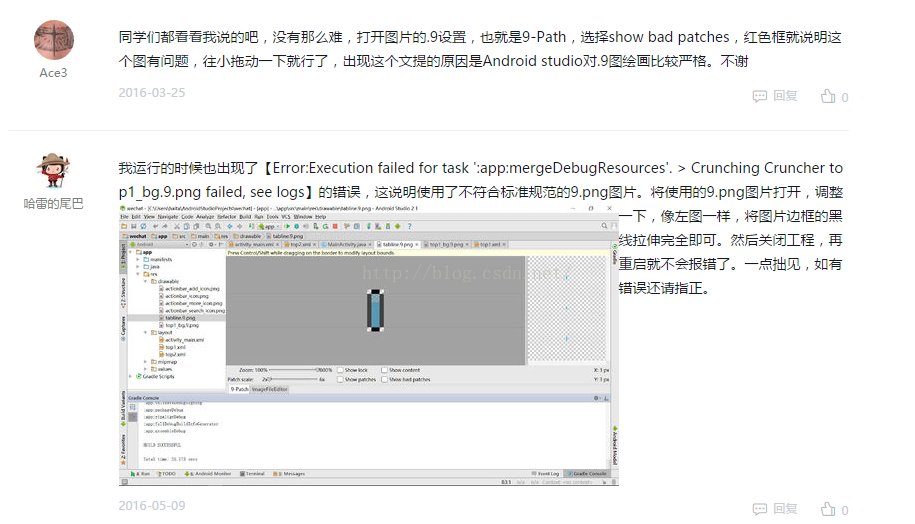The height and width of the screenshot is (524, 915).
Task: Open the Tools menu in Android Studio
Action: pos(273,216)
